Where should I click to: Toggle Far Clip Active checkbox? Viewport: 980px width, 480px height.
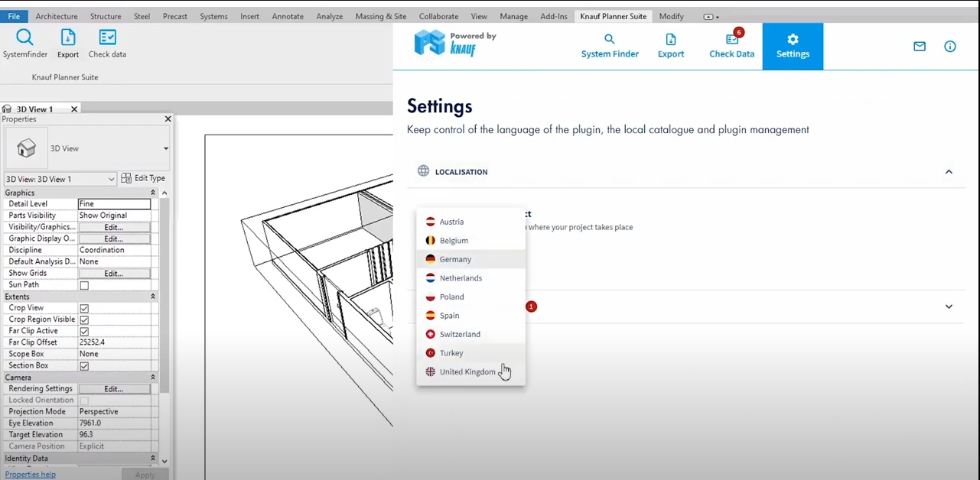click(x=84, y=331)
